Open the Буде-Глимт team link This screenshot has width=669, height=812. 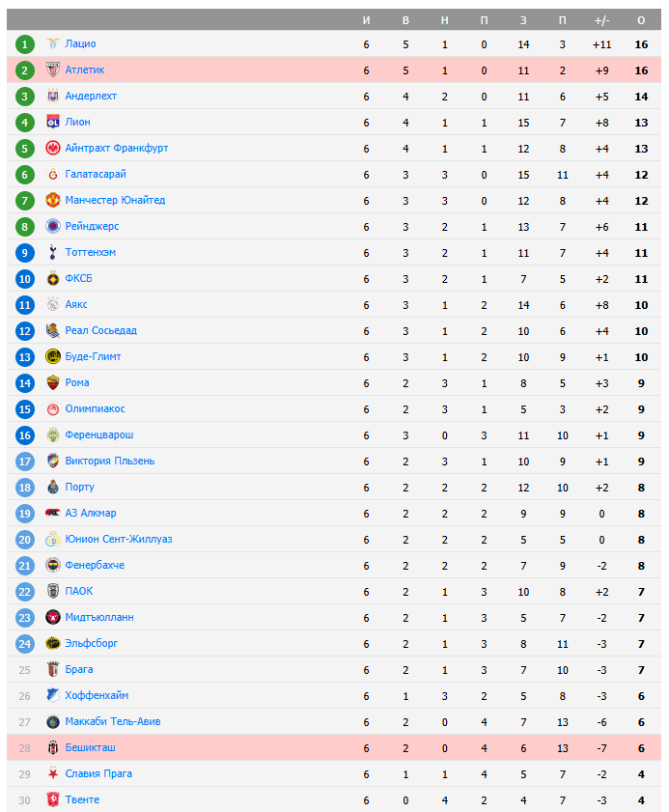[93, 356]
